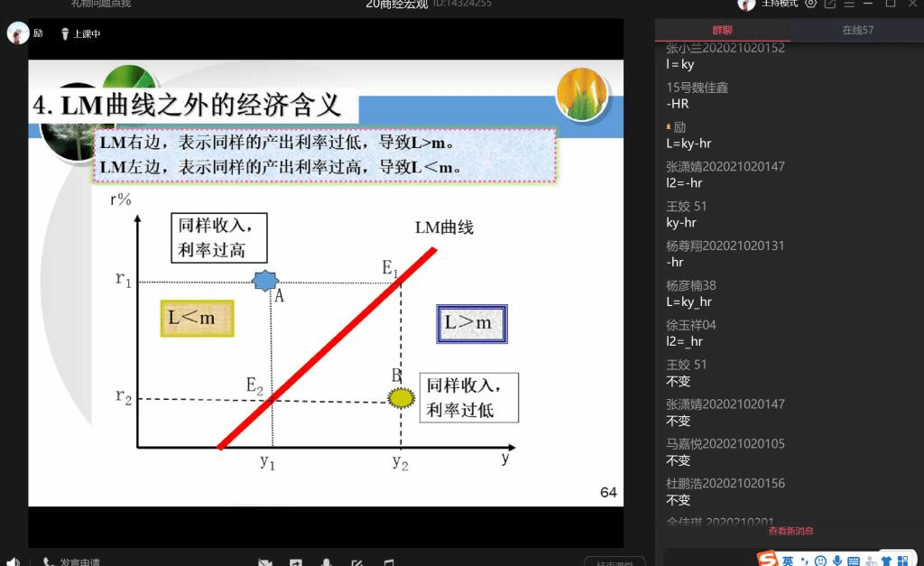Viewport: 924px width, 566px height.
Task: Click the 查看新消息 link
Action: tap(790, 531)
